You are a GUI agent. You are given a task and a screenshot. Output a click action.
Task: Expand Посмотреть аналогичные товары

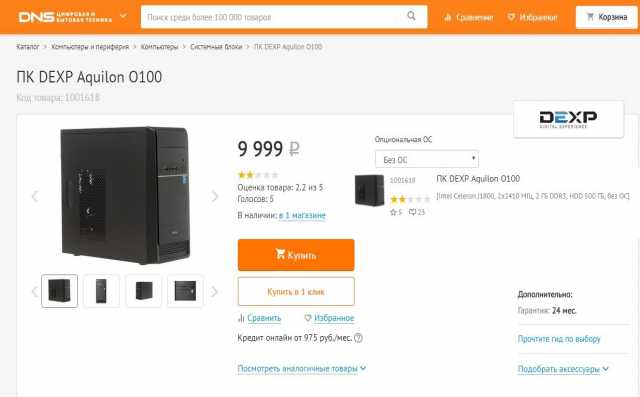coord(302,368)
